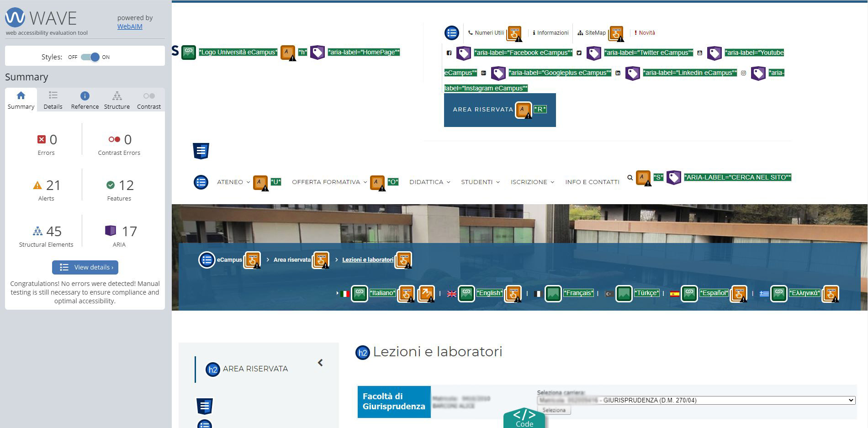Open the Code panel at the bottom
Screen dimensions: 868x428
[x=524, y=418]
